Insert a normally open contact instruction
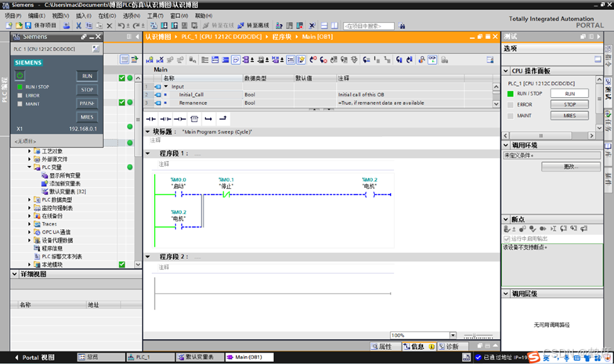The width and height of the screenshot is (614, 364). pos(150,118)
